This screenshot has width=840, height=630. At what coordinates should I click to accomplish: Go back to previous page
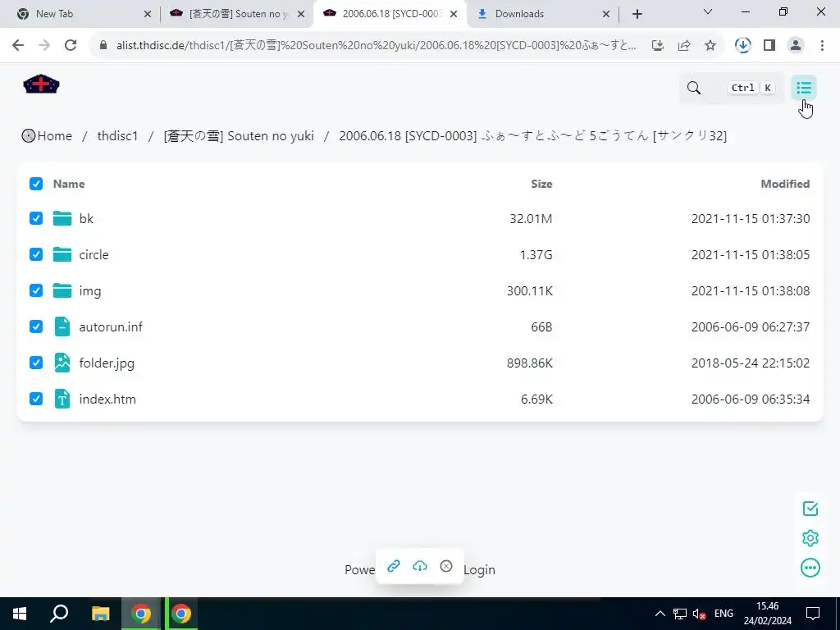18,45
